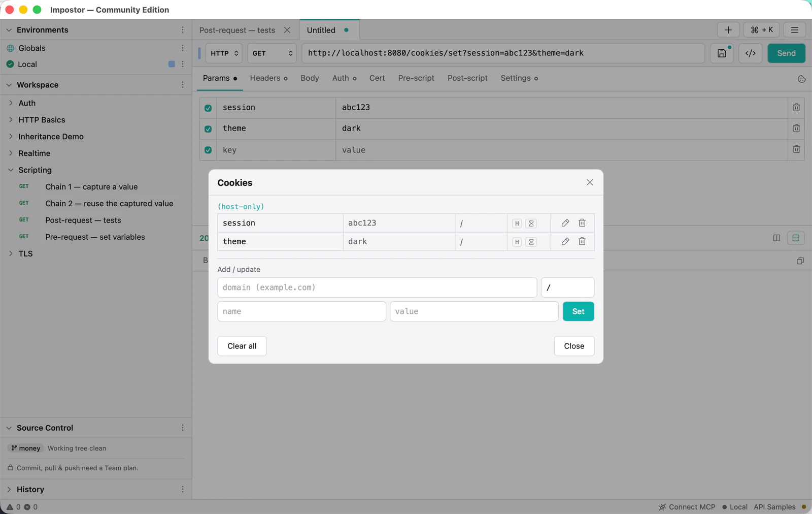Viewport: 812px width, 514px height.
Task: Delete the session cookie using its trash icon
Action: click(x=582, y=223)
